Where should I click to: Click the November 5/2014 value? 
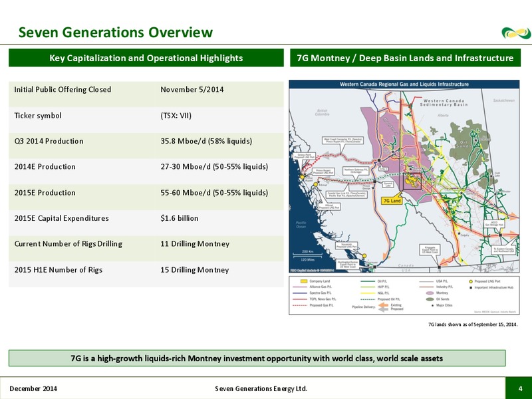point(192,90)
